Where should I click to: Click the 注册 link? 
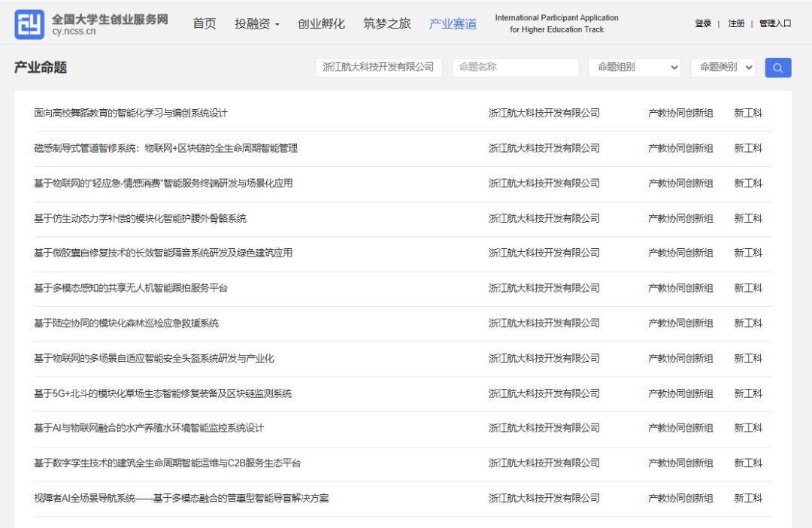736,23
